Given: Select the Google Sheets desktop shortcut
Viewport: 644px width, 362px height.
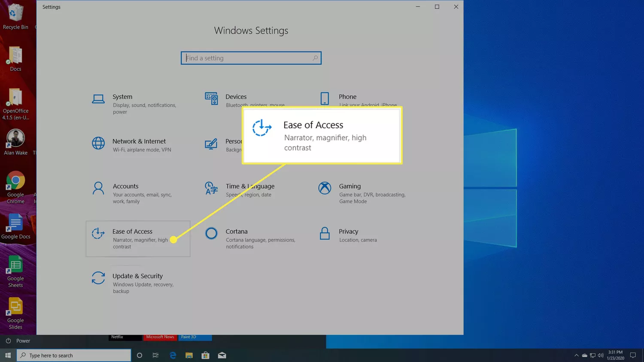Looking at the screenshot, I should 15,272.
